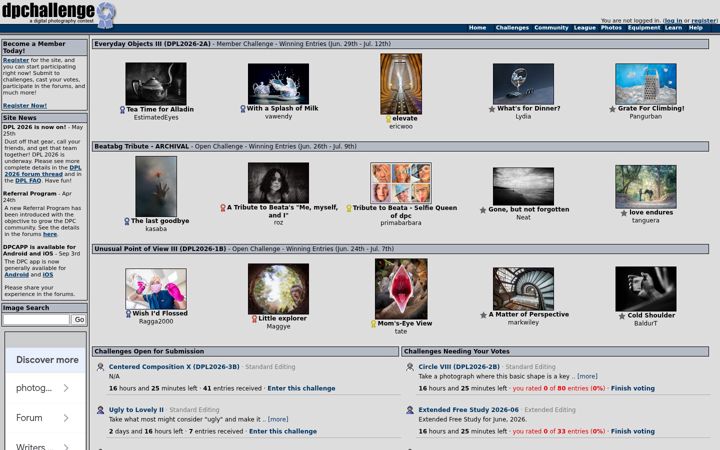Open Unusual Point of View III challenge header

160,249
